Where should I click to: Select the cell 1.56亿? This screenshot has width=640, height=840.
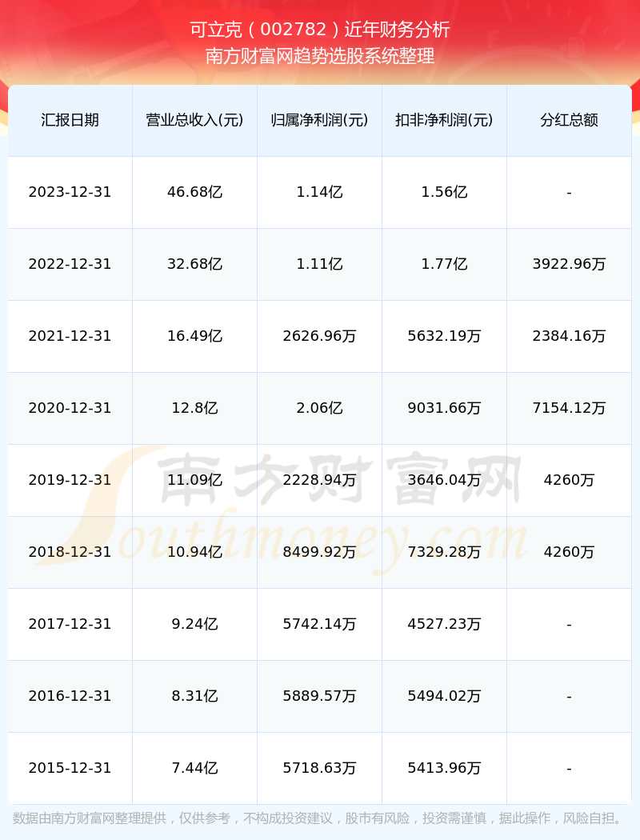(x=445, y=192)
